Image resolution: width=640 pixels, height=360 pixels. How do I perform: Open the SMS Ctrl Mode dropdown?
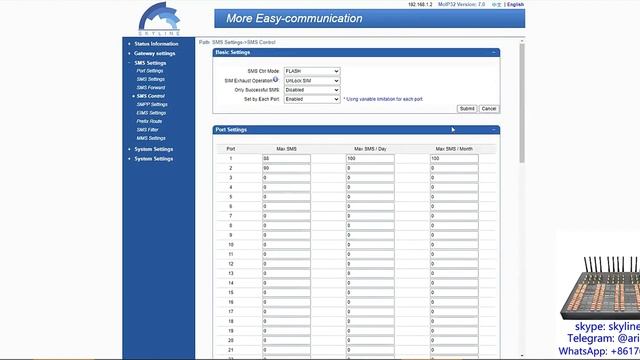312,71
